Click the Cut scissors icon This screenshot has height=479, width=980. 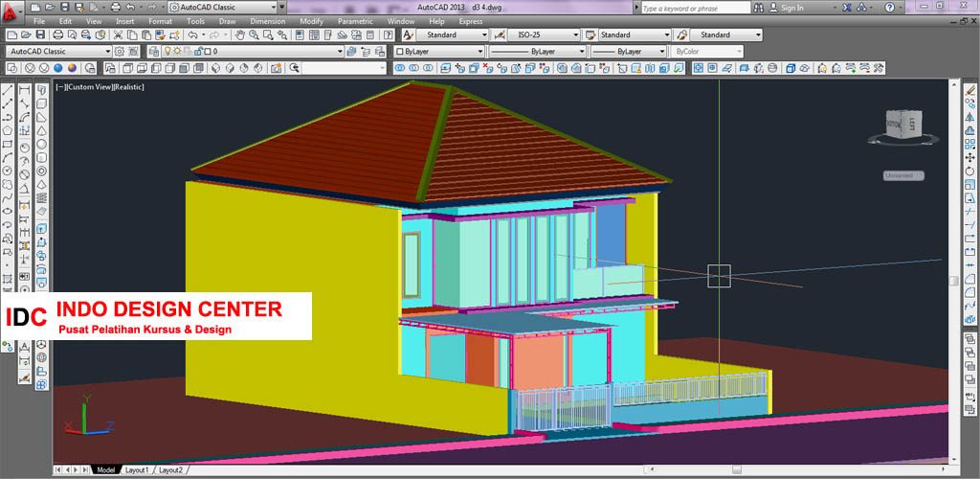coord(118,35)
